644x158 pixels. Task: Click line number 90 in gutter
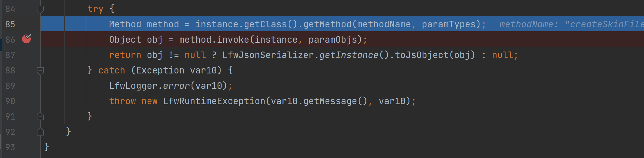coord(10,101)
